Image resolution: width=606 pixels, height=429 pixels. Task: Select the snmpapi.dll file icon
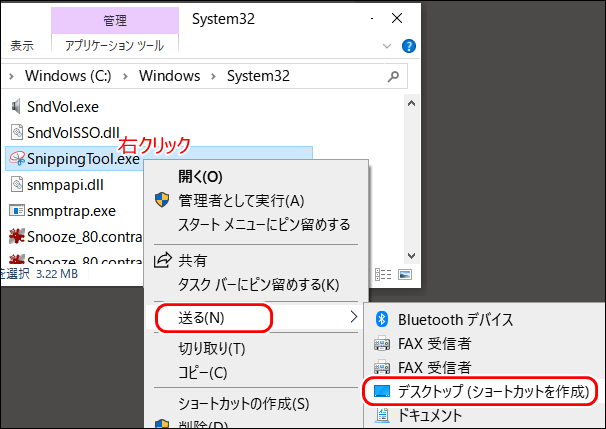[x=17, y=185]
